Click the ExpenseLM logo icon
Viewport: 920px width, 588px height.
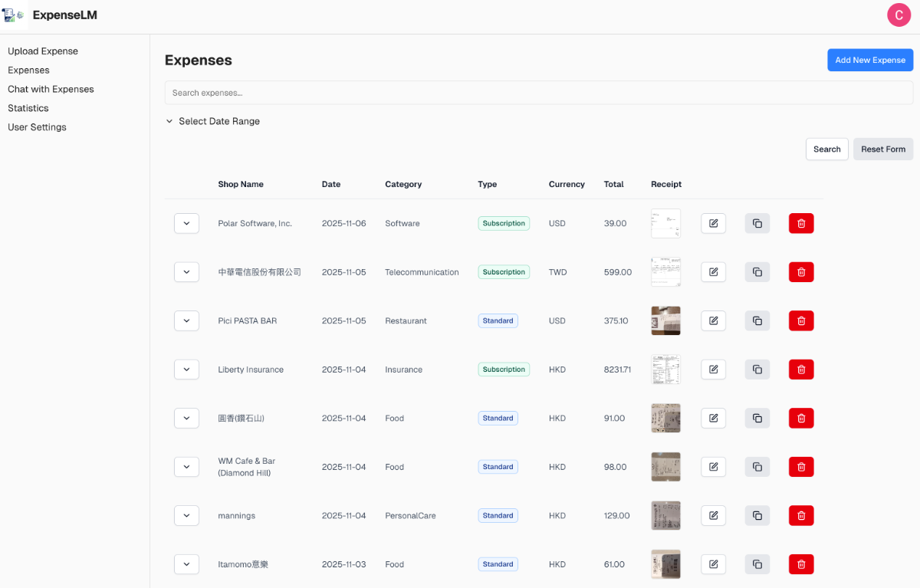[x=14, y=15]
